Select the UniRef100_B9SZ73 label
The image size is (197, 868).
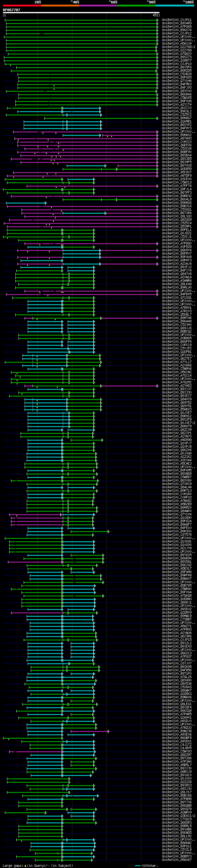(176, 57)
